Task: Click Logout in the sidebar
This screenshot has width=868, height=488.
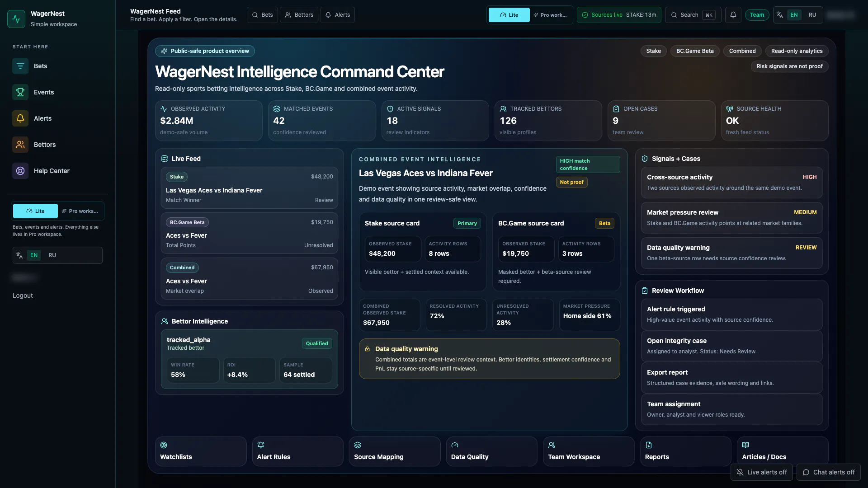Action: pos(23,296)
